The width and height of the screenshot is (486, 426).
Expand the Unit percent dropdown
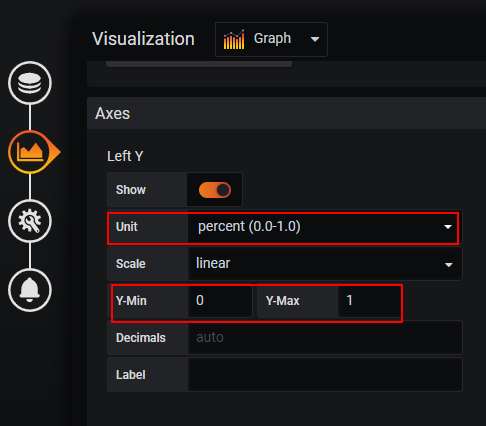click(325, 227)
